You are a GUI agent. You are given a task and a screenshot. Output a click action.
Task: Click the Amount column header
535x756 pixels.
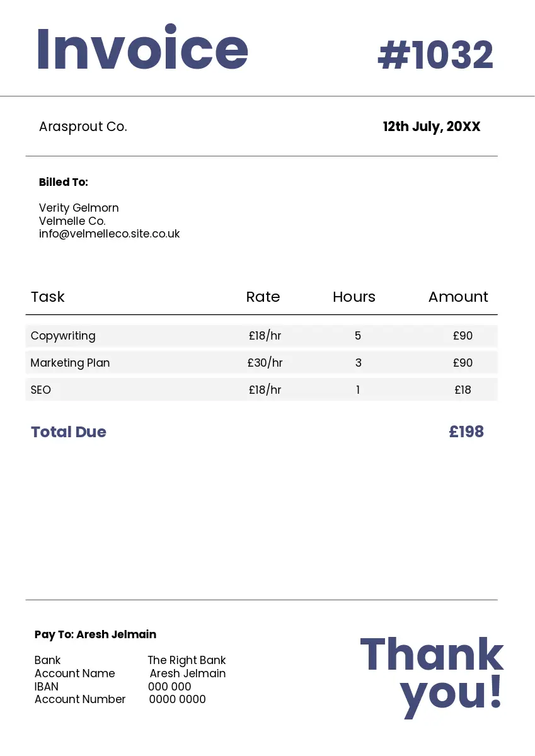pyautogui.click(x=458, y=297)
